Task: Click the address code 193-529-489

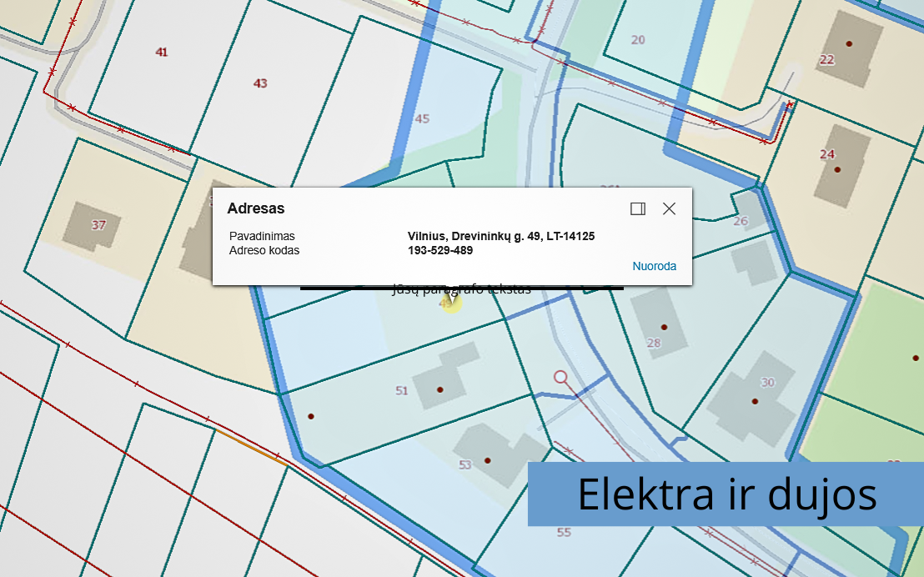Action: (440, 250)
